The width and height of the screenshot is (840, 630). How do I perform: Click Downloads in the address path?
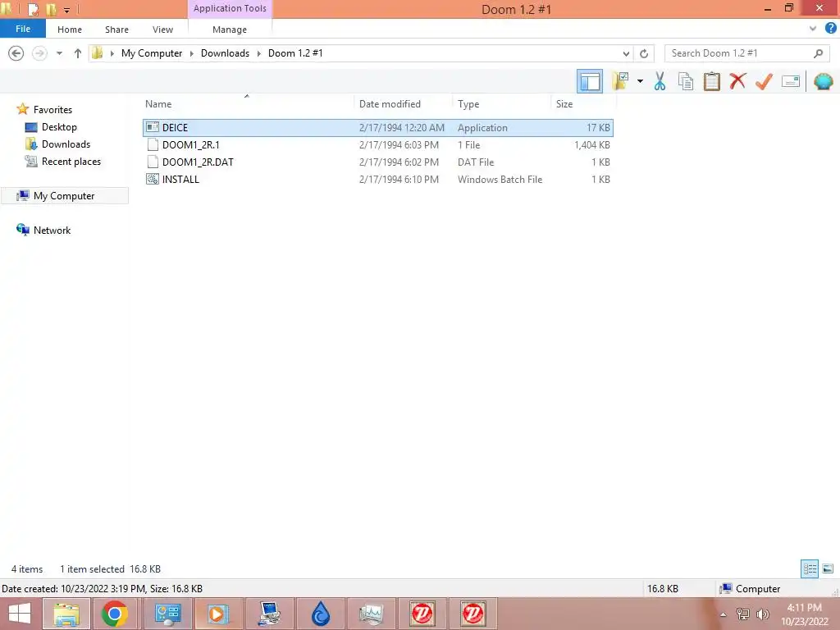[x=225, y=53]
